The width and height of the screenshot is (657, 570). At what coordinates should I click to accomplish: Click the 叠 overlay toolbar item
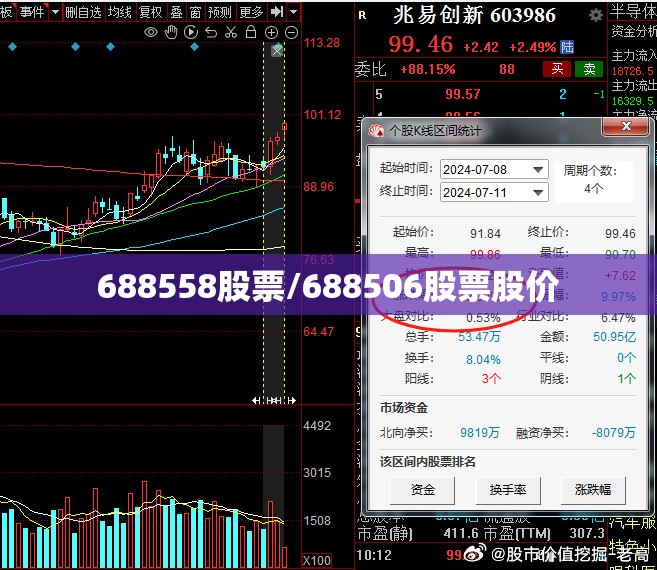tap(176, 12)
